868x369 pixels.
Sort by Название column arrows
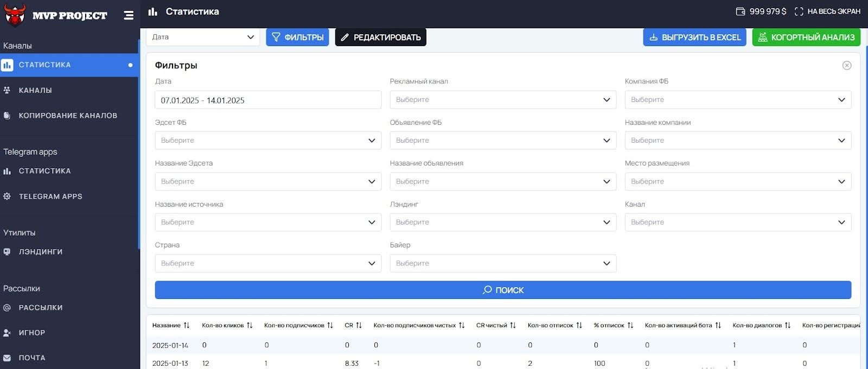click(x=187, y=326)
